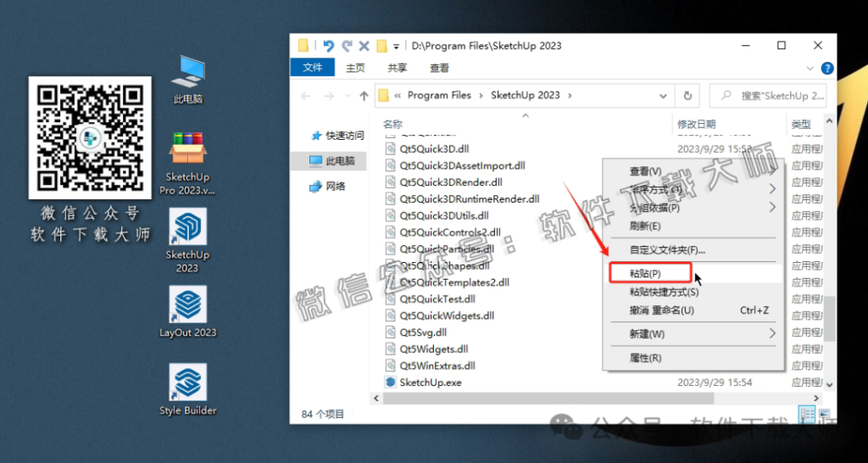Click the blue help question mark icon

tap(827, 68)
